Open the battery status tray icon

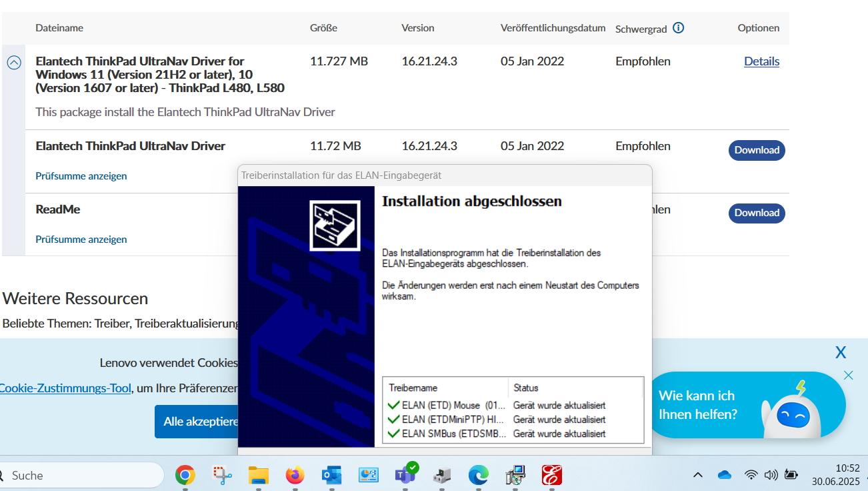[791, 475]
